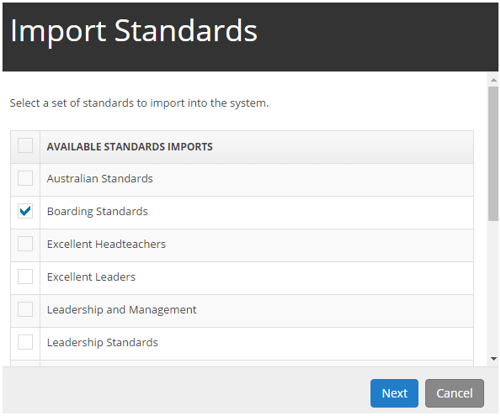This screenshot has height=416, width=500.
Task: Click the scrollbar down arrow
Action: tap(494, 359)
